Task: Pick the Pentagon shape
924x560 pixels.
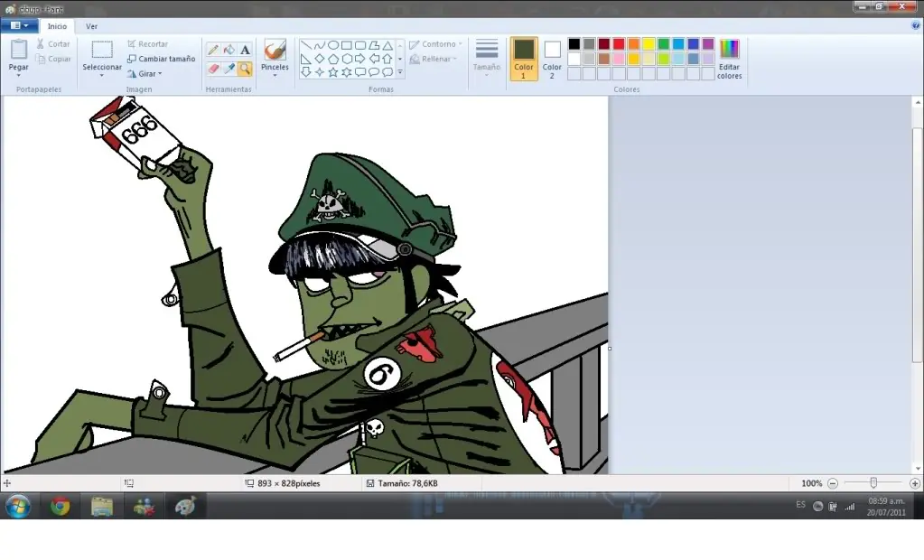Action: [x=333, y=59]
